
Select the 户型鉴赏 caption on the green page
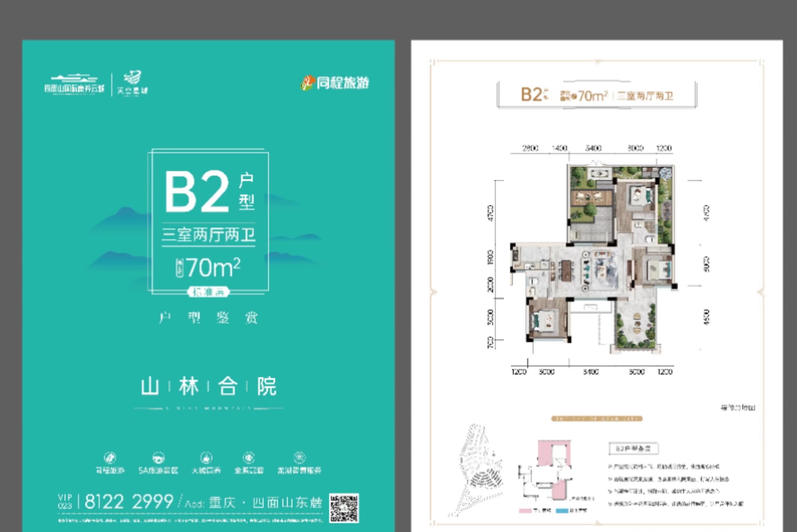(x=208, y=318)
